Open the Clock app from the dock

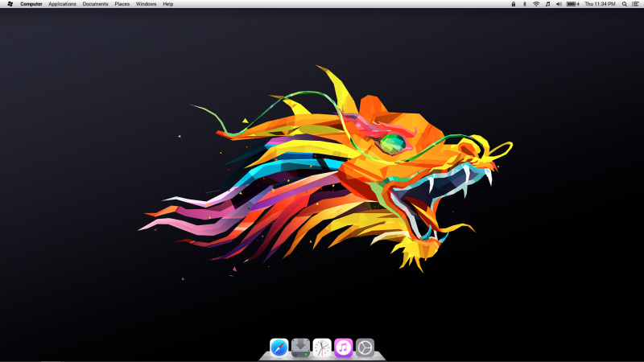[322, 348]
